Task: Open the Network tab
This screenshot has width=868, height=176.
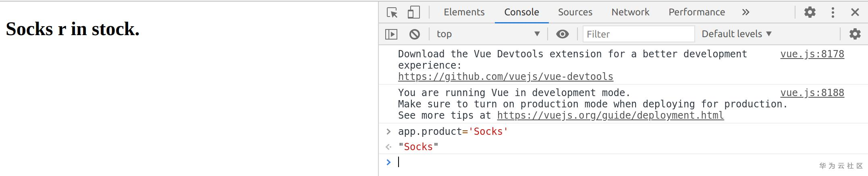Action: tap(630, 13)
